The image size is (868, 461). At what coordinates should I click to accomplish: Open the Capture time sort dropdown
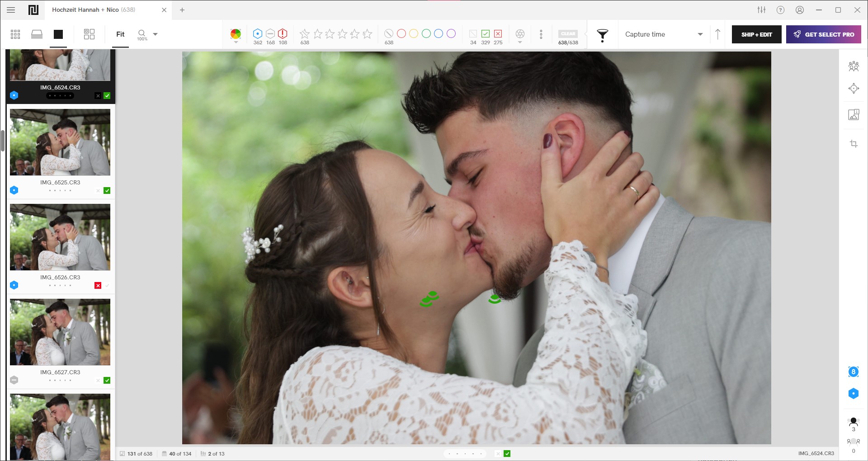pos(664,34)
